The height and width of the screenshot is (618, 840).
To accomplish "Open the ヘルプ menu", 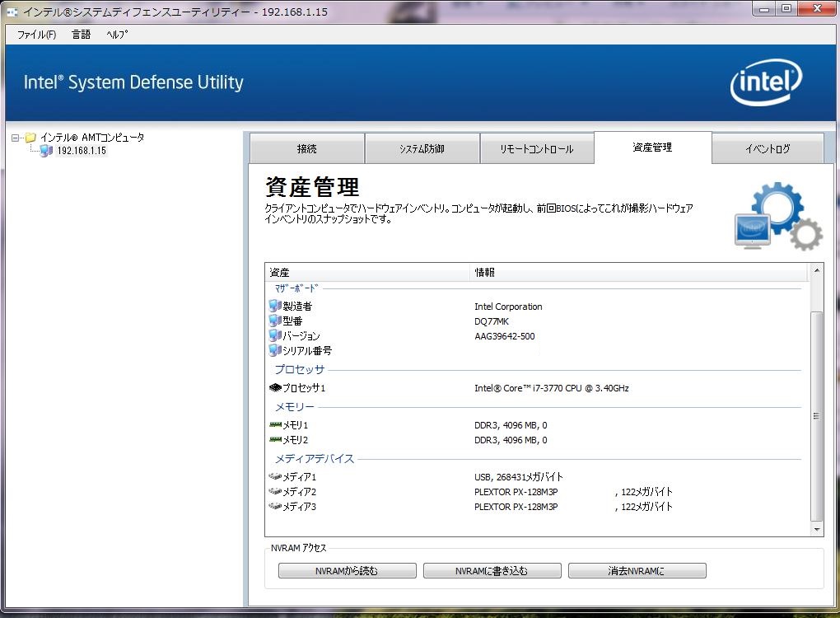I will coord(117,35).
